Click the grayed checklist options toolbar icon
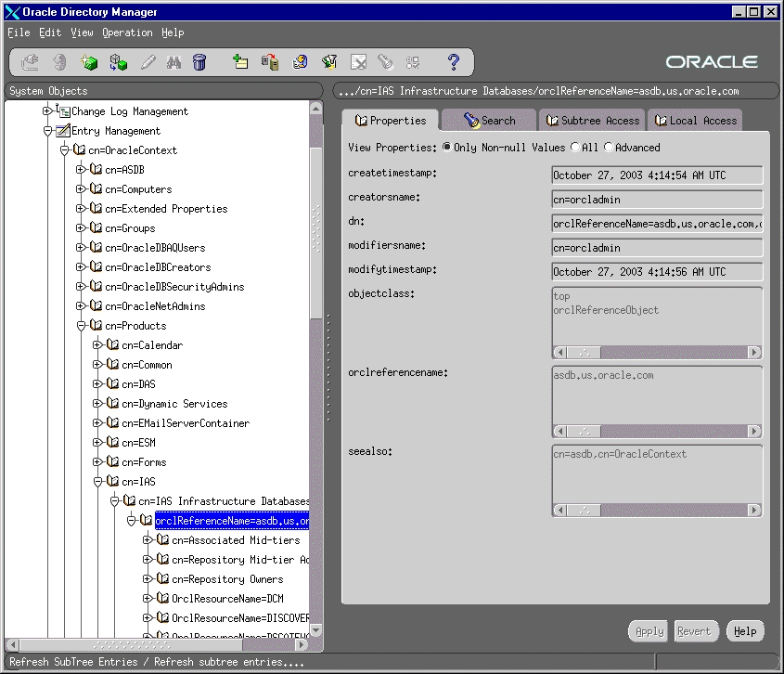 pos(413,62)
